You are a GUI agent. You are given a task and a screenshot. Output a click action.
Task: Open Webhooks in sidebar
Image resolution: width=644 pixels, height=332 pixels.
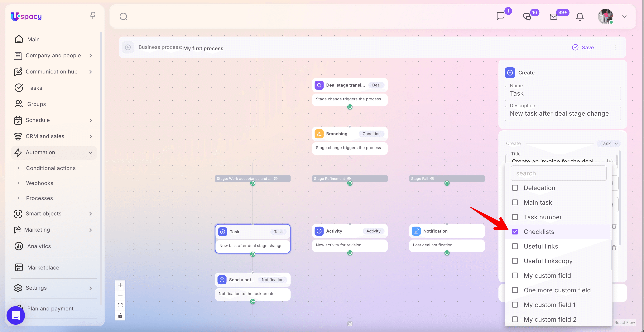pyautogui.click(x=40, y=183)
